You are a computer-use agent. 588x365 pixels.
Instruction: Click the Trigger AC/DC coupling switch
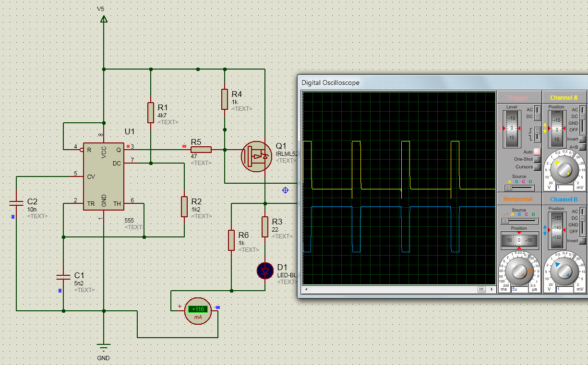click(537, 112)
